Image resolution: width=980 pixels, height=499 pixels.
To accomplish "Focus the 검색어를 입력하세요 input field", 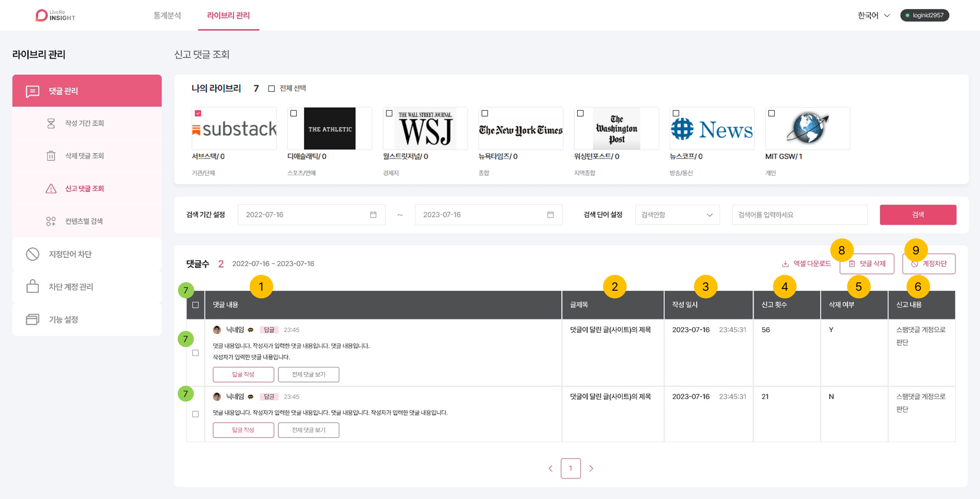I will point(799,215).
